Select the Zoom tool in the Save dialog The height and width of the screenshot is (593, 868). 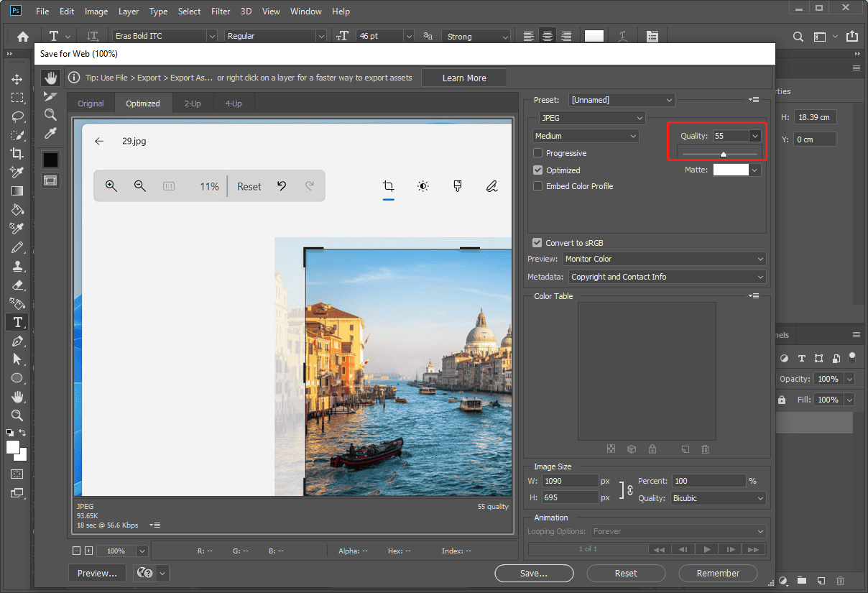pyautogui.click(x=50, y=114)
